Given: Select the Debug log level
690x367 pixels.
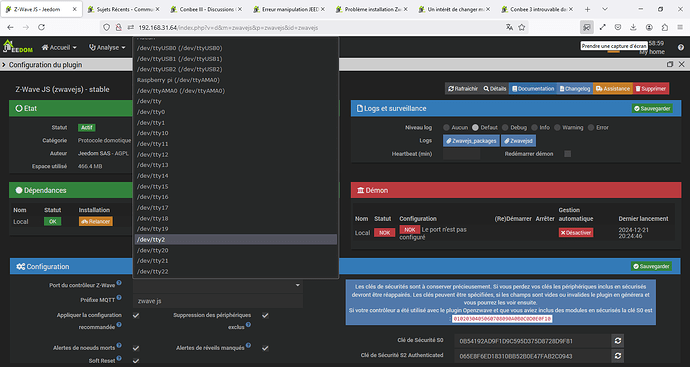Looking at the screenshot, I should [505, 128].
